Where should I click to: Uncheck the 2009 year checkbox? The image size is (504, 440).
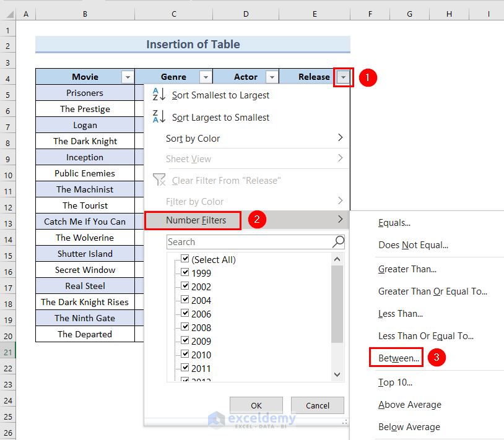coord(184,341)
